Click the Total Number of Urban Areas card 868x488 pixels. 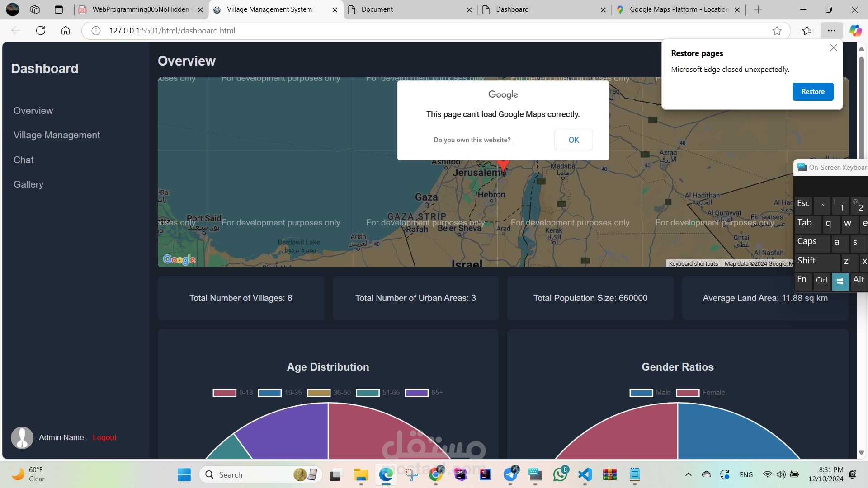click(415, 298)
